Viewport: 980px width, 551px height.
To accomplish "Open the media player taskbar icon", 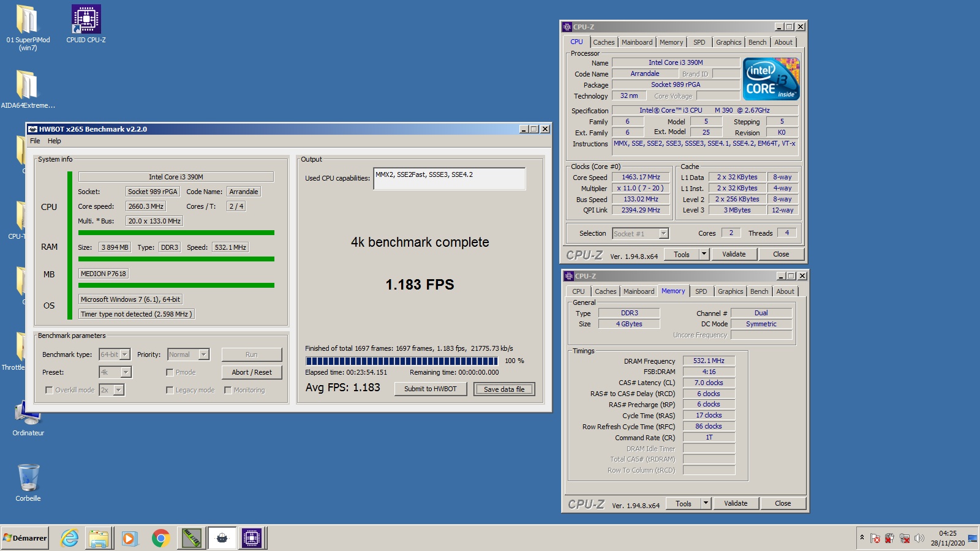I will coord(129,538).
